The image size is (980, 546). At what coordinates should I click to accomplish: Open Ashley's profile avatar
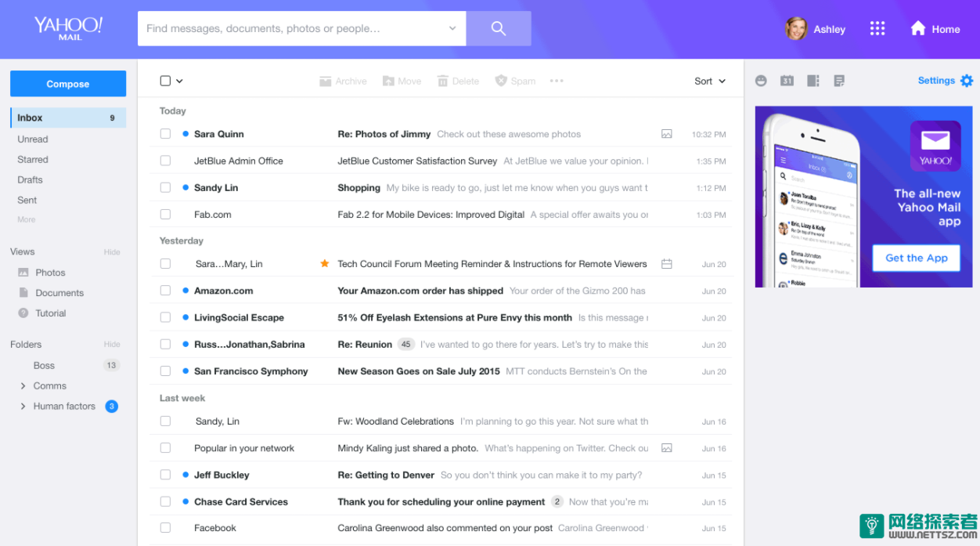[x=796, y=28]
